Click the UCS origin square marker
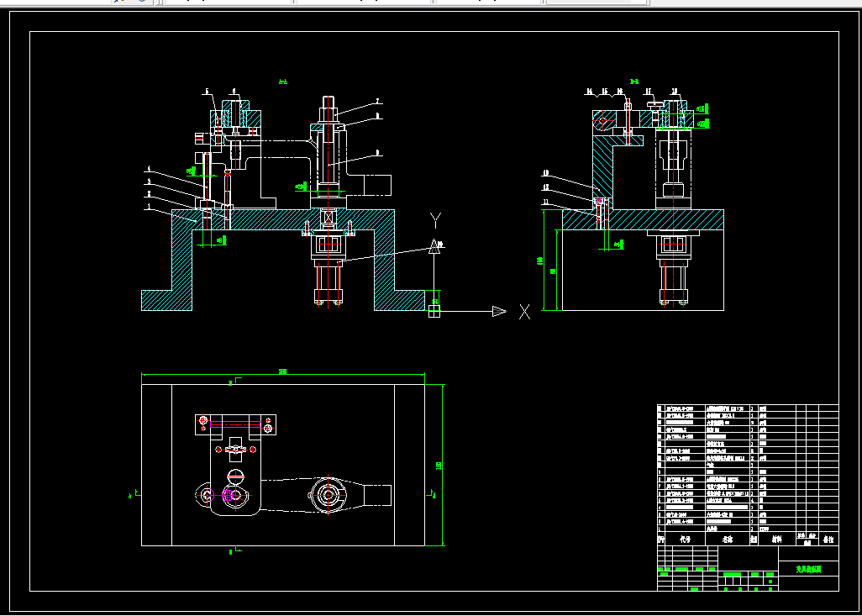Viewport: 862px width, 616px height. point(434,312)
